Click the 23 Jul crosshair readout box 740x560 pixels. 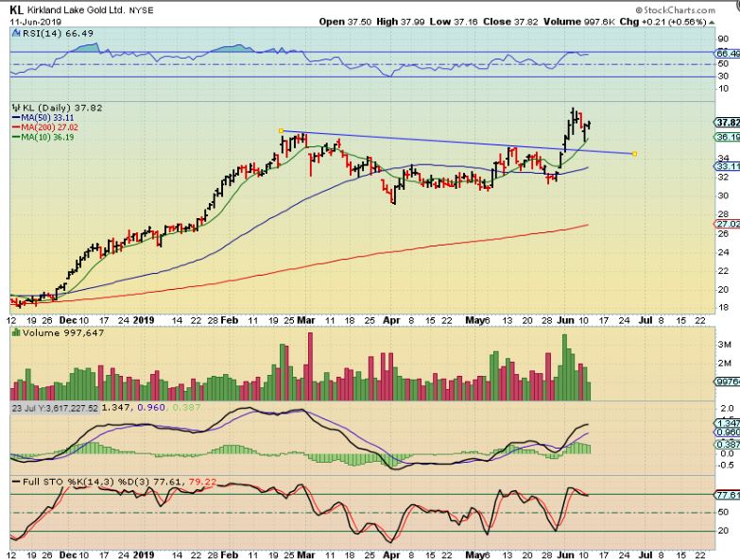[x=55, y=408]
